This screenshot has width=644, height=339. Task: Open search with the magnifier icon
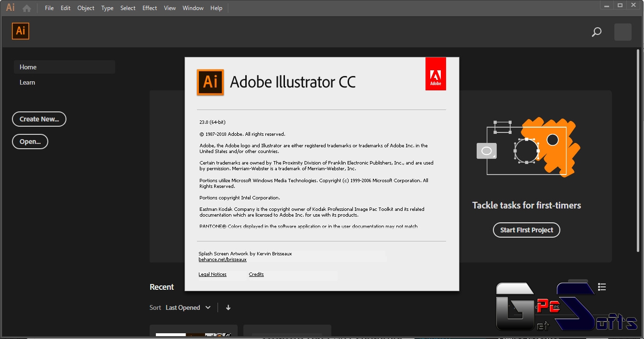[597, 32]
